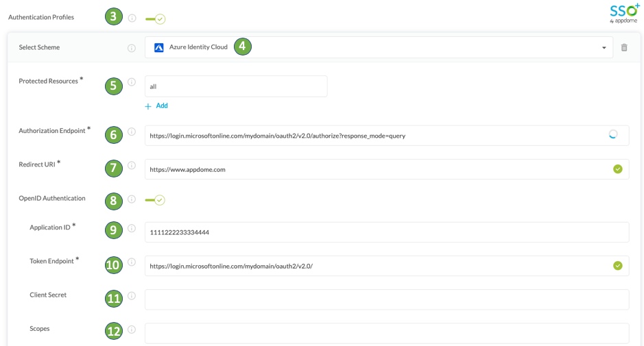Click the info icon for Authorization Endpoint

tap(132, 132)
